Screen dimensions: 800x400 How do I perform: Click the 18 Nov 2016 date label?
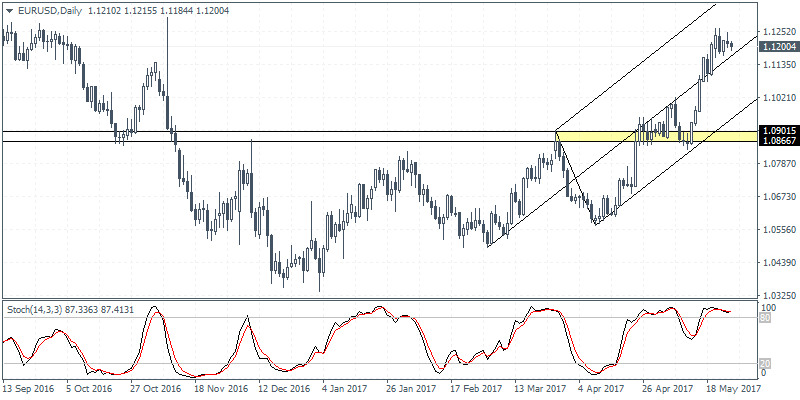(219, 388)
